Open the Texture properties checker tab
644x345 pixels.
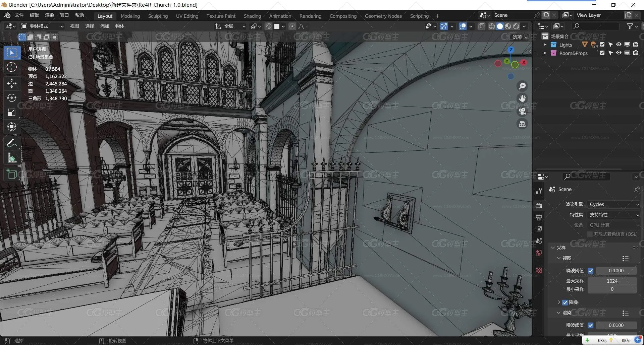click(539, 270)
